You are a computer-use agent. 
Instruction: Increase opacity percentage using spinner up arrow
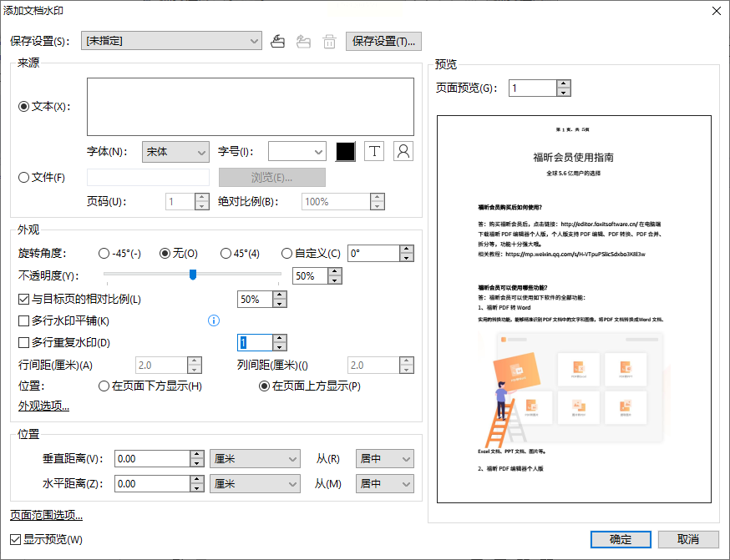coord(335,271)
